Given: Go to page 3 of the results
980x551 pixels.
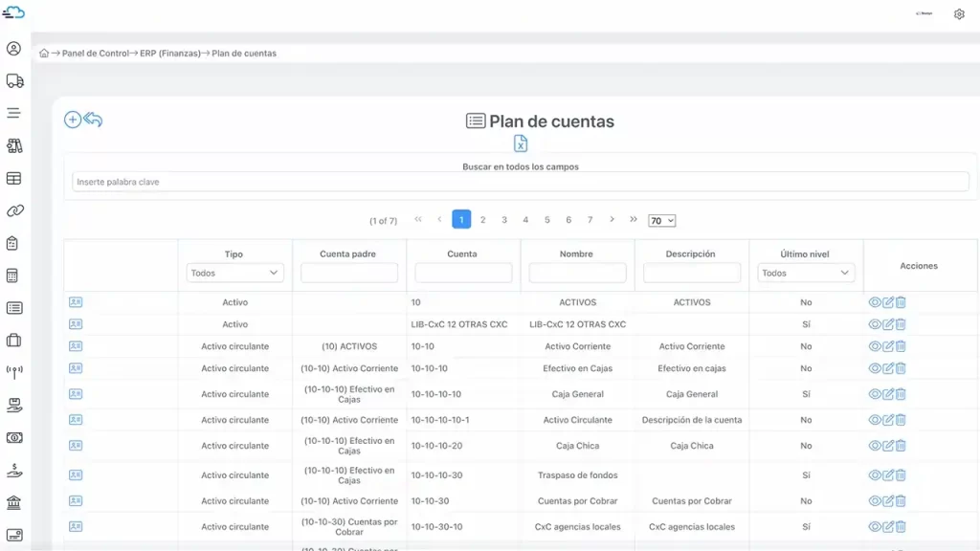Looking at the screenshot, I should 504,220.
